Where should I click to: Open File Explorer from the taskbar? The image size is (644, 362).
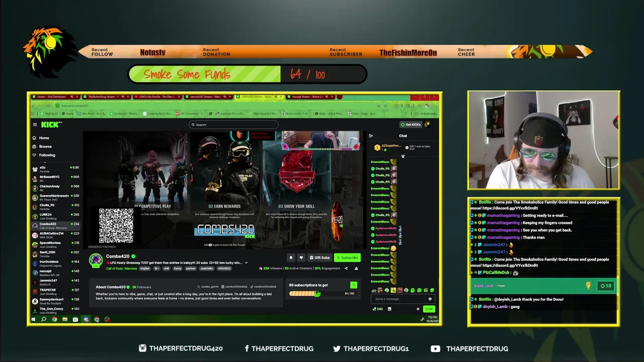pyautogui.click(x=65, y=319)
